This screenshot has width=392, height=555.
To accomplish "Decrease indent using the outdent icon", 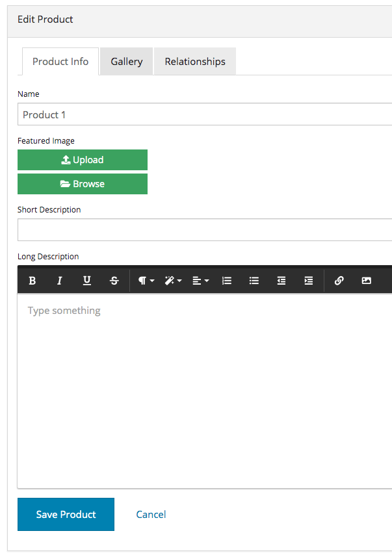I will 281,281.
